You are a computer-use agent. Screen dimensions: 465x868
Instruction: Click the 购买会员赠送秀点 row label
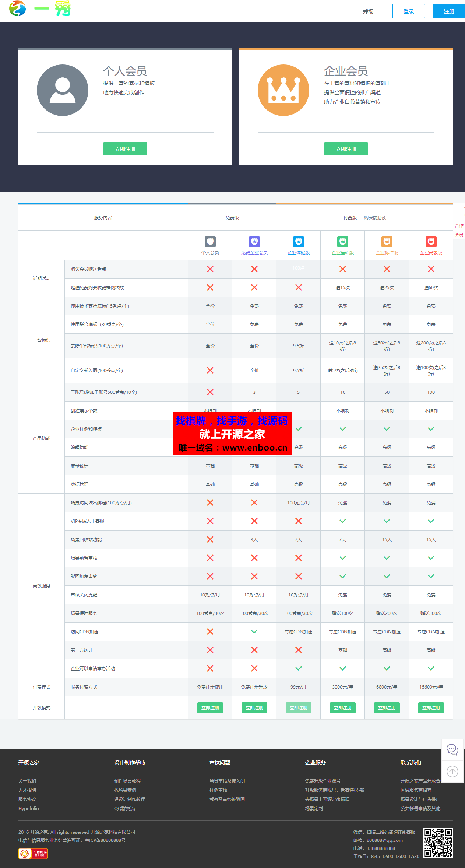(x=88, y=269)
